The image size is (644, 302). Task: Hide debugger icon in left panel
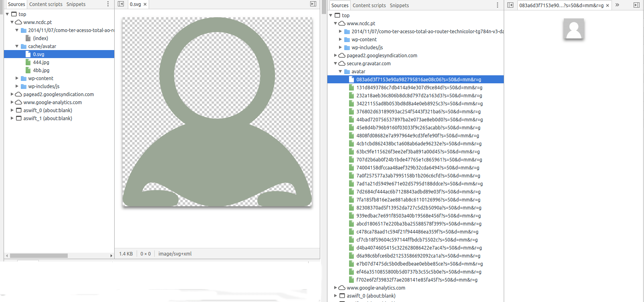pyautogui.click(x=313, y=4)
